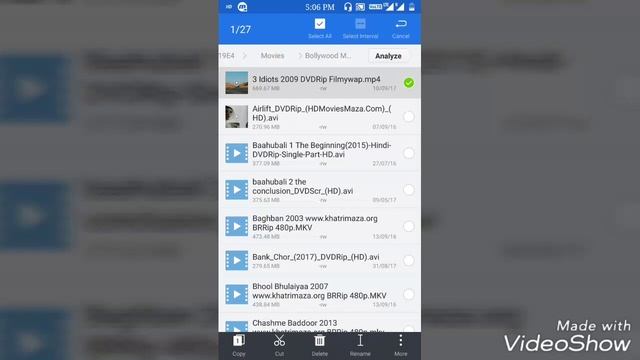Tap the cast icon in status bar
Screen dimensions: 640x360
coord(360,7)
